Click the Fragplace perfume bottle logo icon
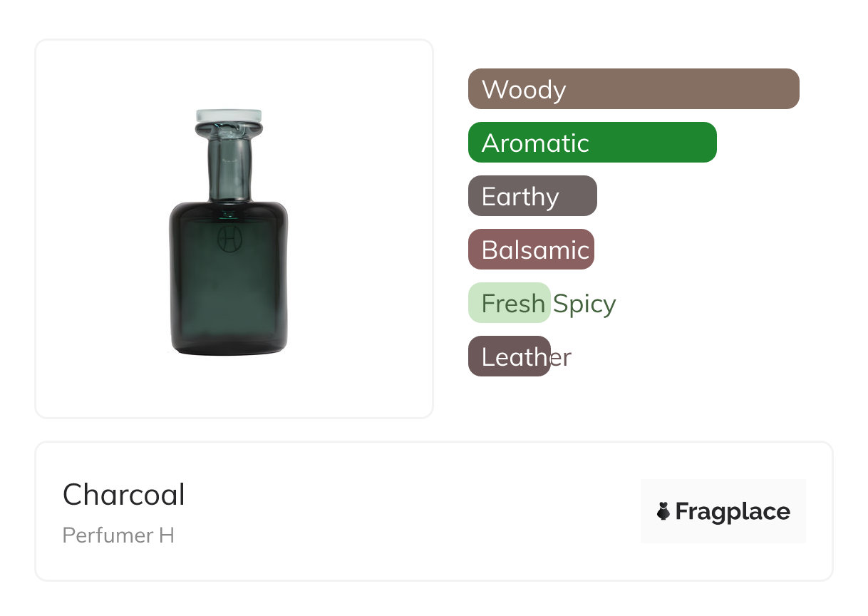 [663, 511]
